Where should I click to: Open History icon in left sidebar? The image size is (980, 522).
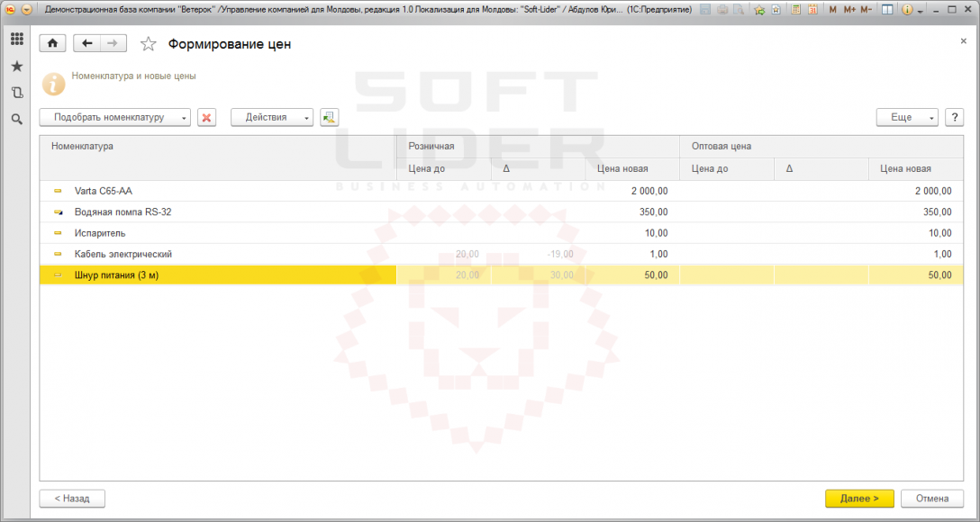coord(17,93)
